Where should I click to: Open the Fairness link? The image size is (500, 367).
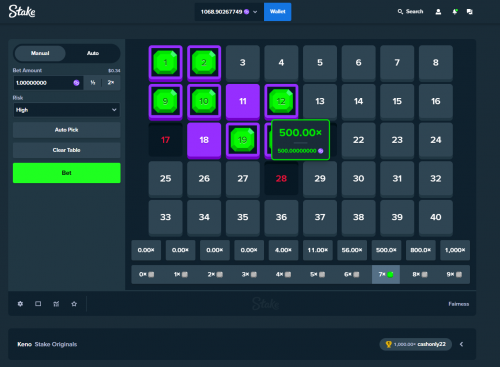(x=459, y=304)
